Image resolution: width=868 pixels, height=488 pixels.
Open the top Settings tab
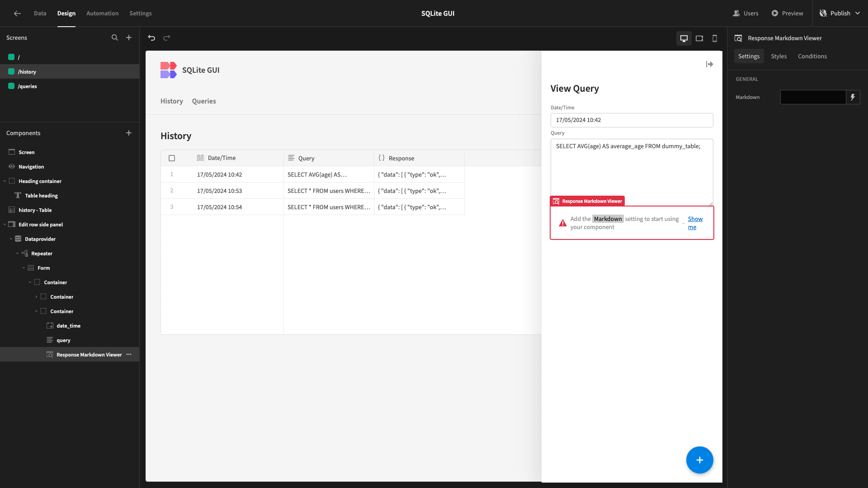[141, 14]
